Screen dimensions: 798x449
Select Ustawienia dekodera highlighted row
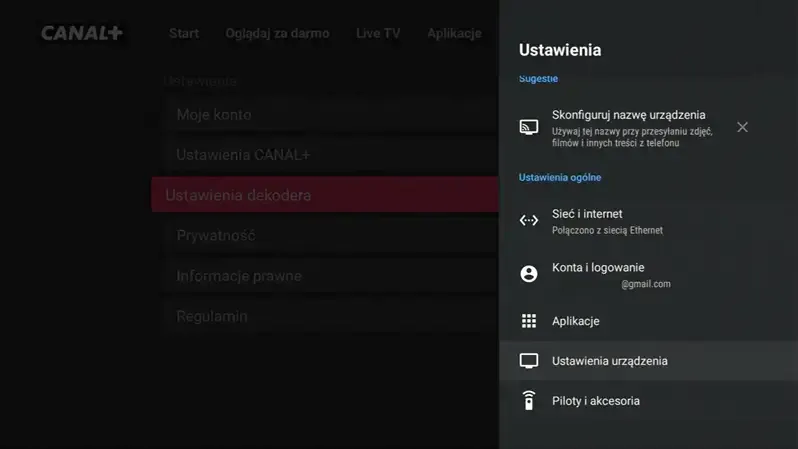click(x=325, y=195)
